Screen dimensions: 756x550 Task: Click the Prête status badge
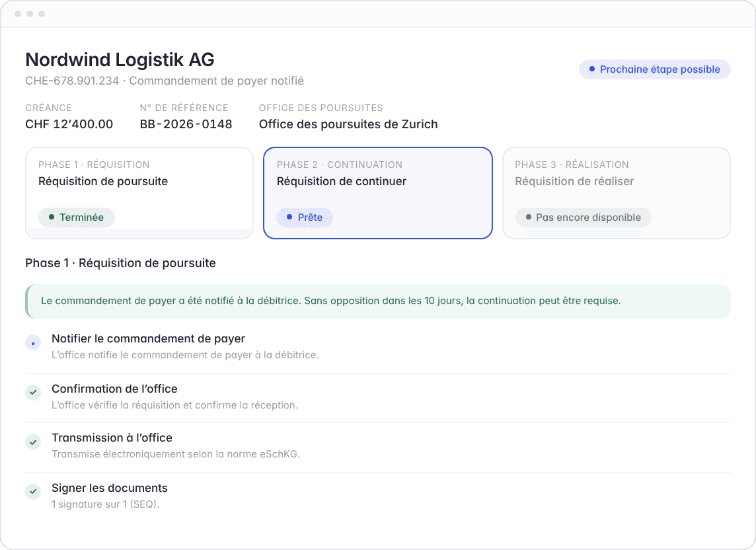click(305, 217)
